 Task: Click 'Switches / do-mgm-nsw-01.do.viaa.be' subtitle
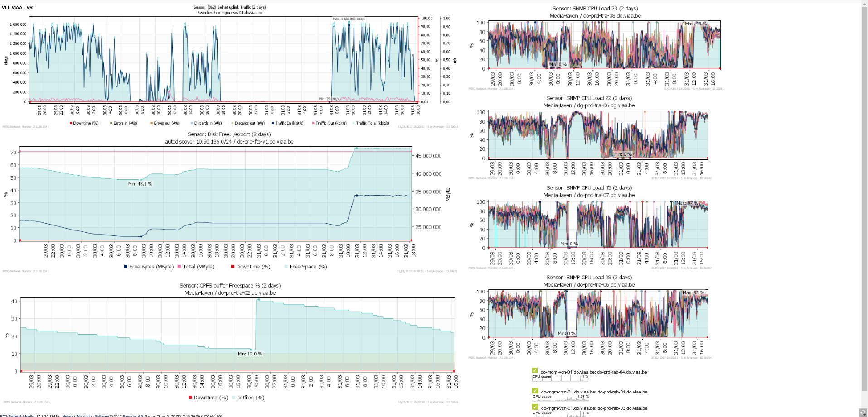tap(230, 13)
